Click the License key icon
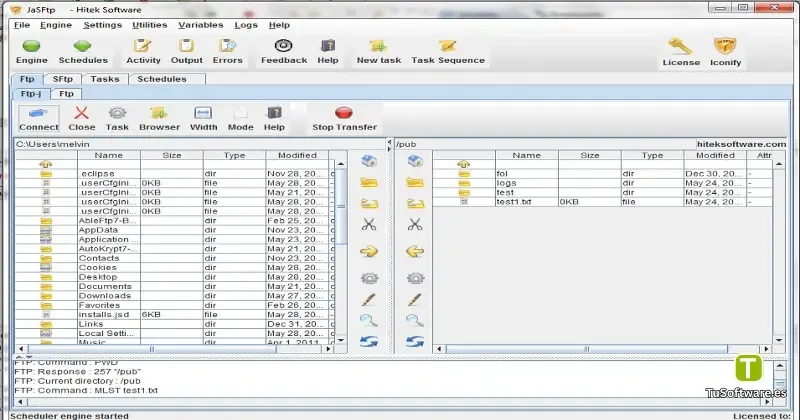The height and width of the screenshot is (420, 800). click(x=680, y=47)
